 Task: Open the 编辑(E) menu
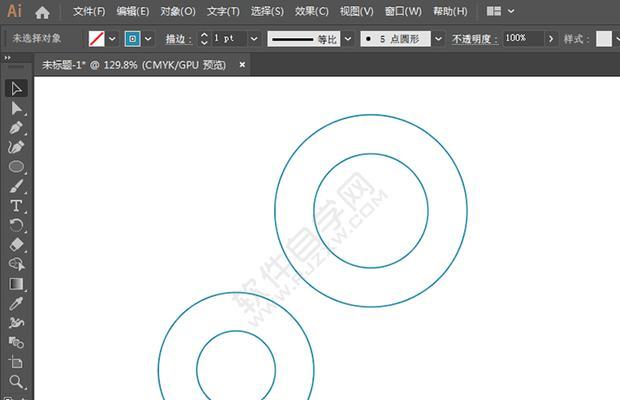tap(133, 11)
